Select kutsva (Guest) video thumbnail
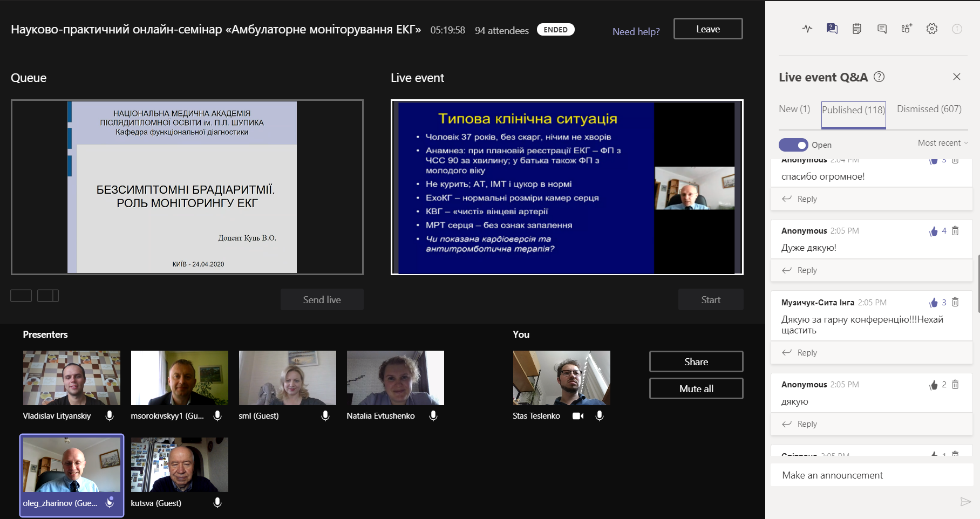This screenshot has height=519, width=980. point(180,465)
